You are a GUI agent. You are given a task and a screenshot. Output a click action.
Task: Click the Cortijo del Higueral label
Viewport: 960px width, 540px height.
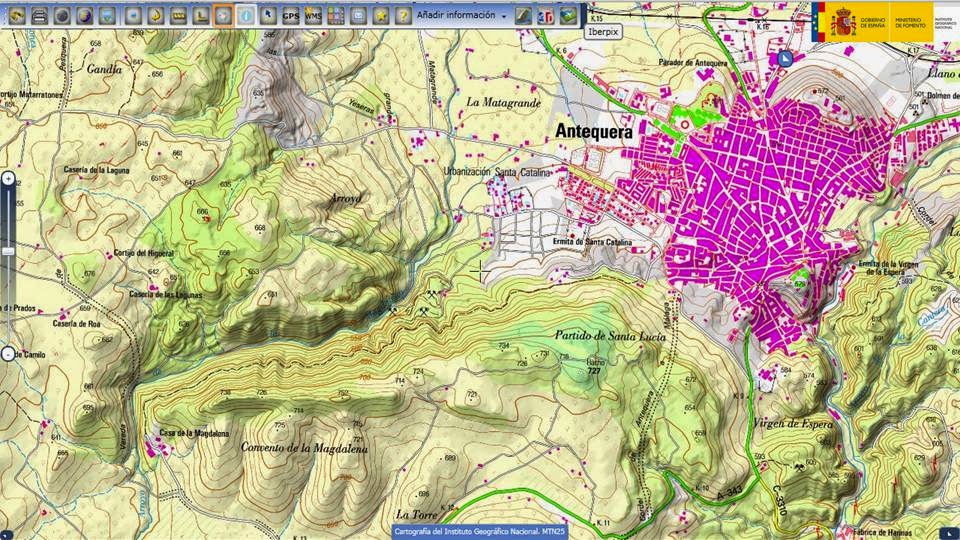144,253
